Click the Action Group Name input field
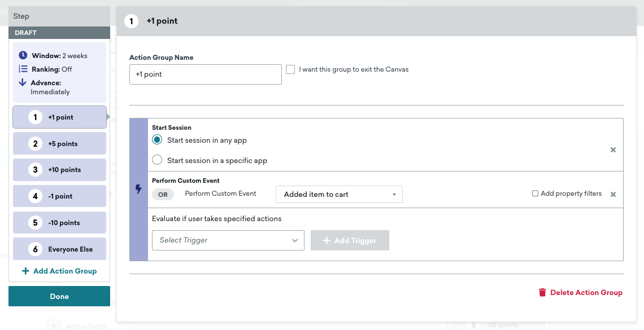The image size is (644, 330). [206, 74]
